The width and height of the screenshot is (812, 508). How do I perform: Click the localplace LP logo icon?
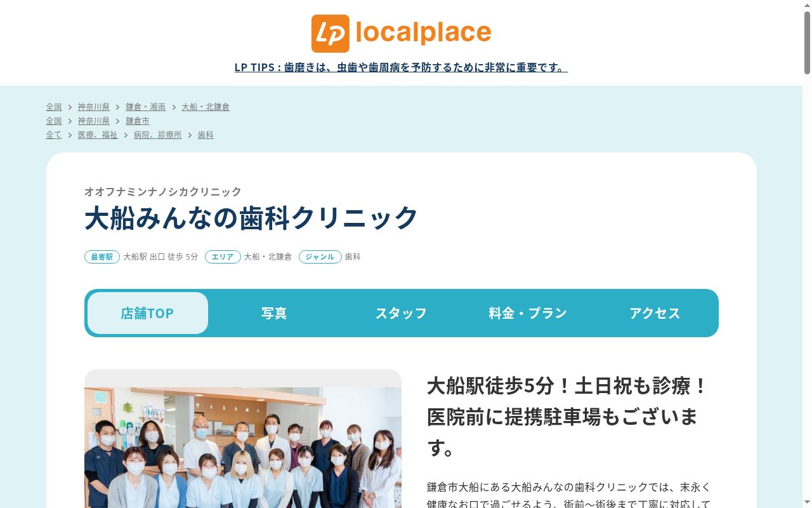[330, 34]
